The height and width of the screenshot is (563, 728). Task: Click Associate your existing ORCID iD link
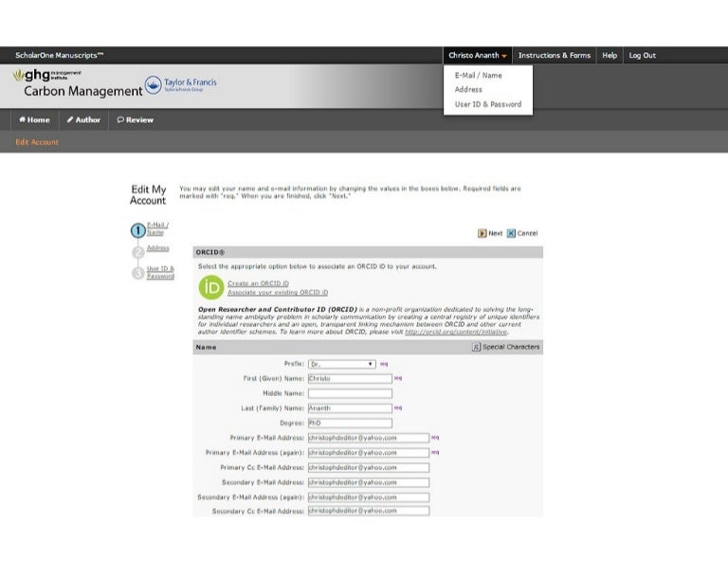(277, 292)
